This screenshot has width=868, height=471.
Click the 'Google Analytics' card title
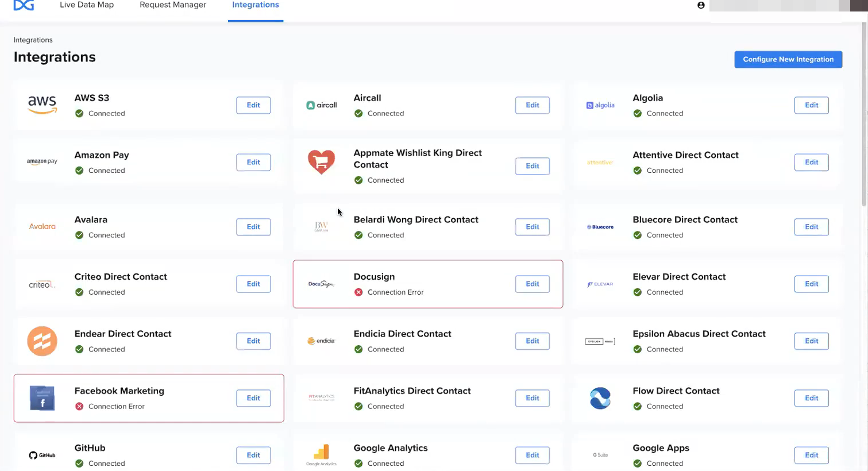(391, 448)
